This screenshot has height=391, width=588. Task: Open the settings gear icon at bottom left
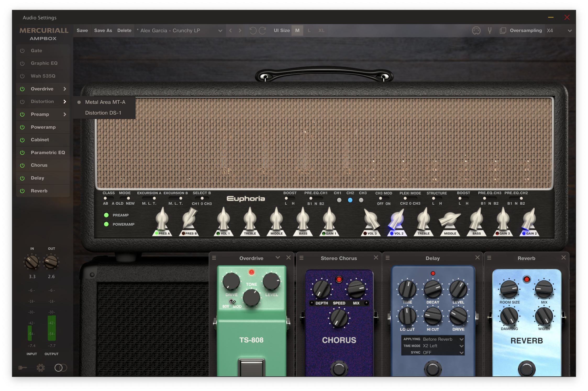tap(41, 368)
